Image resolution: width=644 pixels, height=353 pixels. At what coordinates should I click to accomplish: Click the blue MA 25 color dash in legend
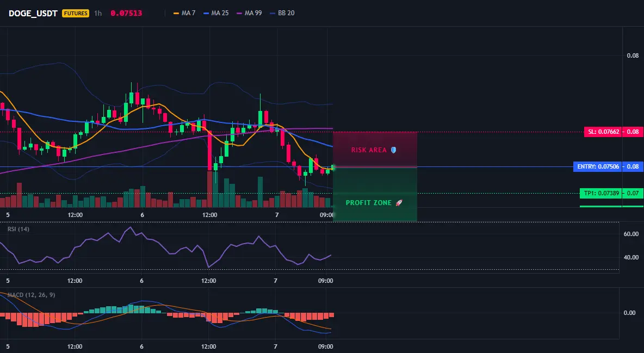206,13
